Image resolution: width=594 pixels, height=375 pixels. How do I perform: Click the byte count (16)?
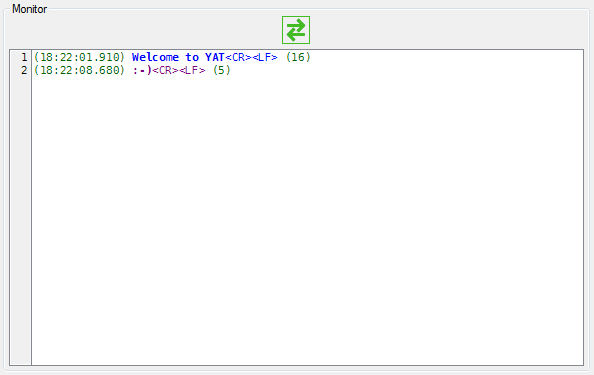(298, 57)
